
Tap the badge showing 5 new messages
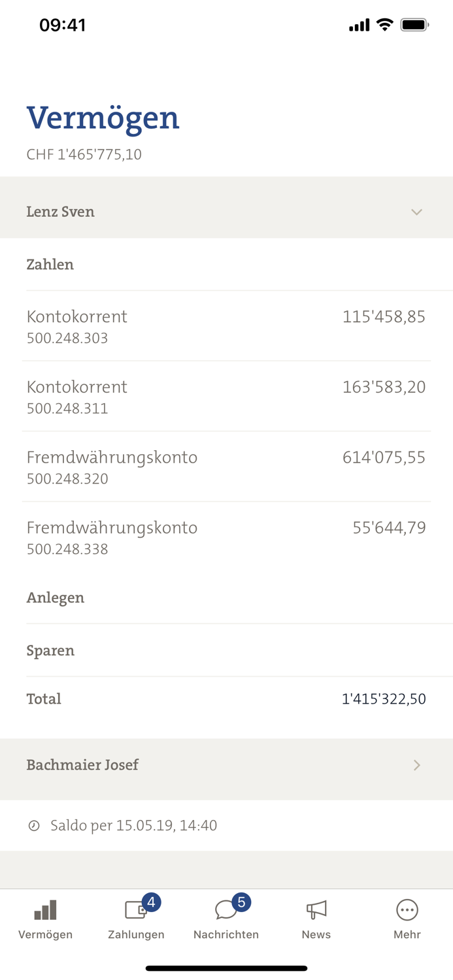pos(241,902)
